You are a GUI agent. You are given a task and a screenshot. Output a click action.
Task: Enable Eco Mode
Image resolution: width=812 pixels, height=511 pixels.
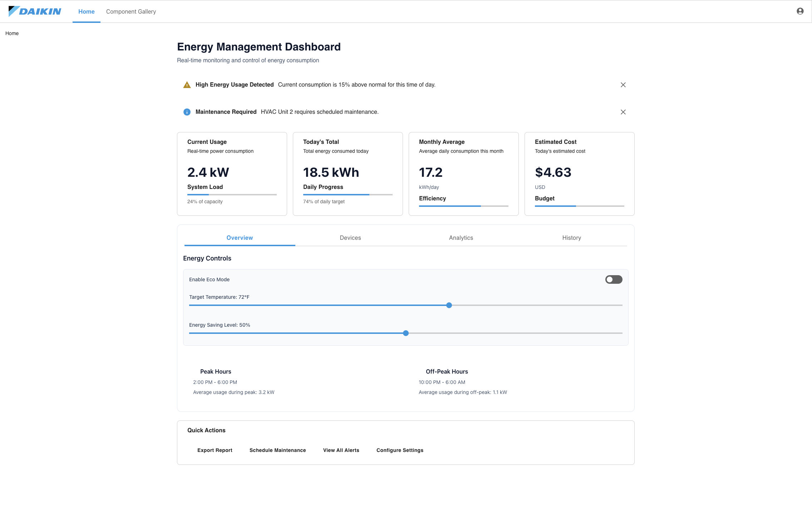613,279
